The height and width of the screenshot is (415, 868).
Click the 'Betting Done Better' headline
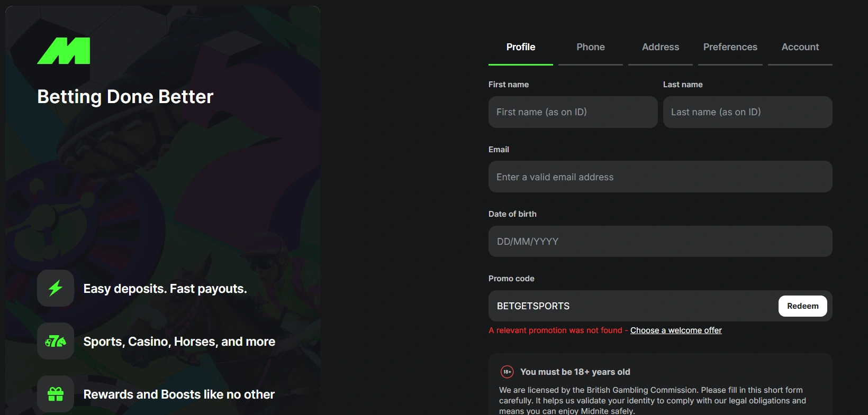(x=125, y=97)
